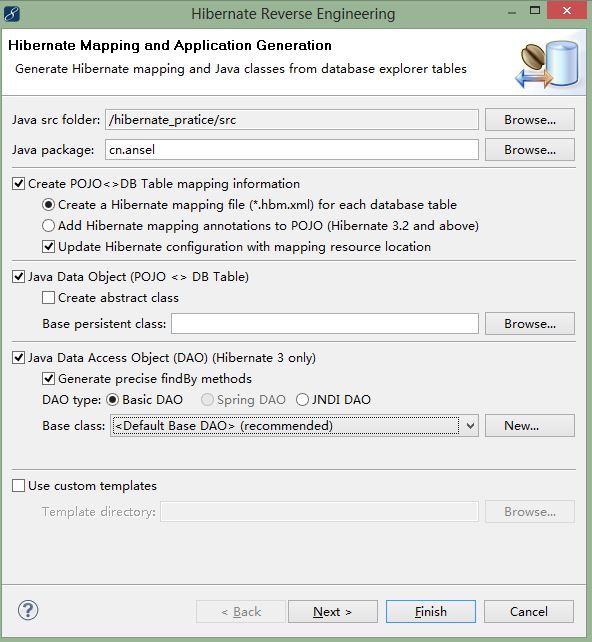Browse for the Java package
Screen dimensions: 592x642
click(530, 150)
